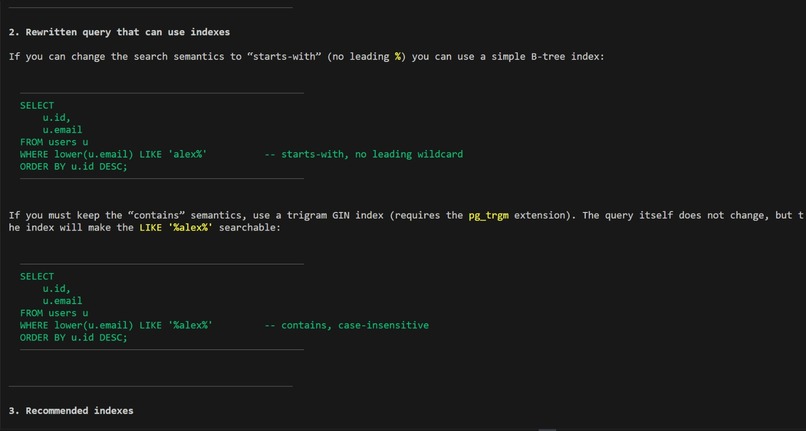Click the words "trigram GIN index"
This screenshot has width=806, height=431.
(x=335, y=215)
